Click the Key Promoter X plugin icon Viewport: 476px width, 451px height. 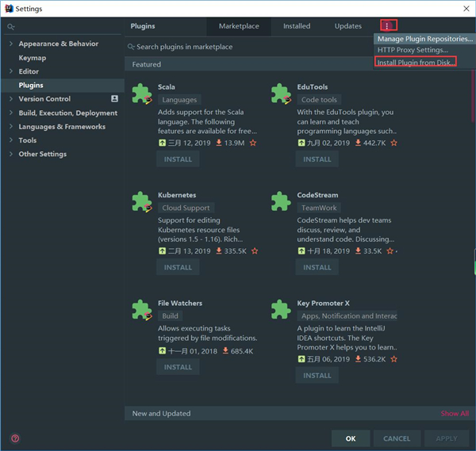pos(281,311)
